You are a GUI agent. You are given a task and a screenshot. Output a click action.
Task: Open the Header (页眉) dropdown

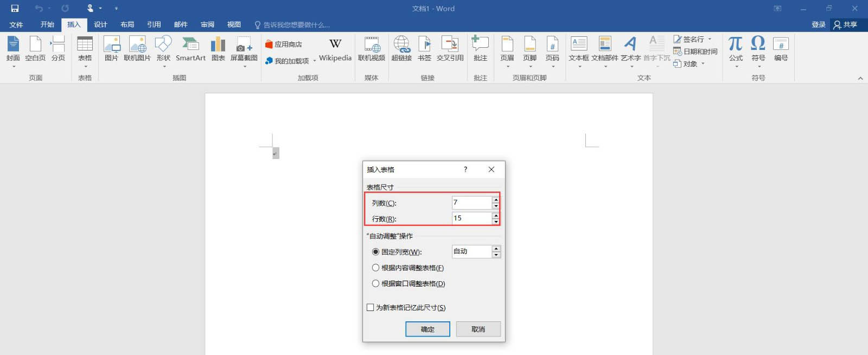coord(507,52)
